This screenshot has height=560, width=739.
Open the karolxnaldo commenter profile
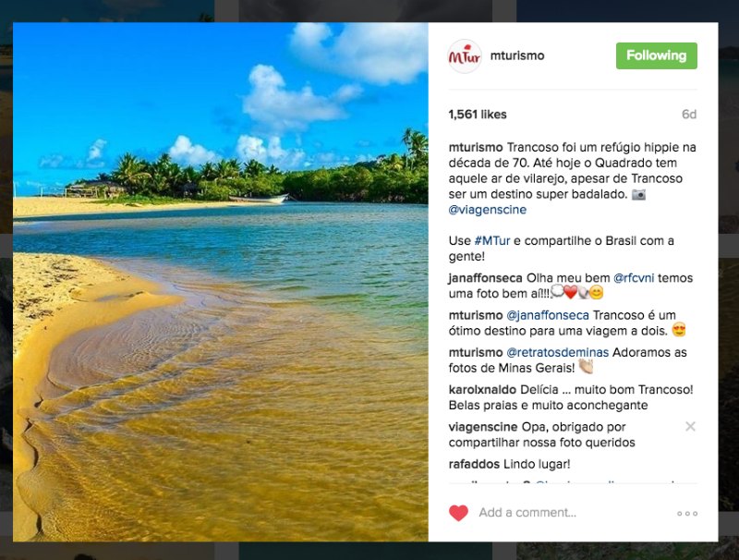pos(483,389)
